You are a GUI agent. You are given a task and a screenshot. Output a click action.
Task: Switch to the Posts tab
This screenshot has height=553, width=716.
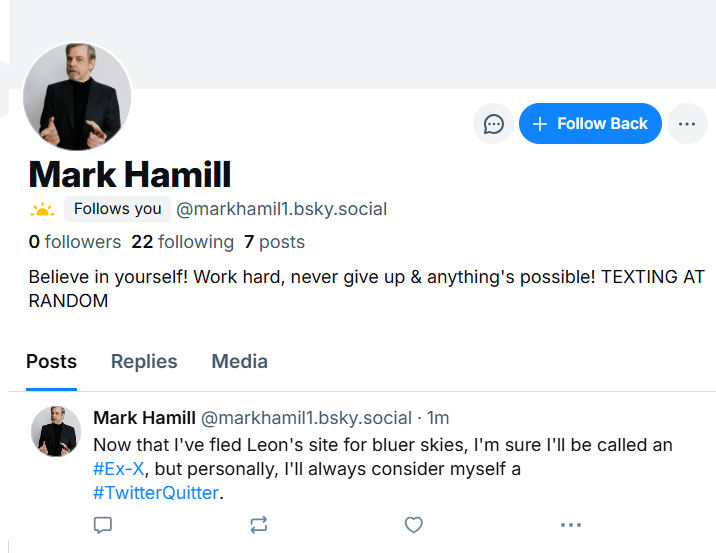click(x=51, y=362)
